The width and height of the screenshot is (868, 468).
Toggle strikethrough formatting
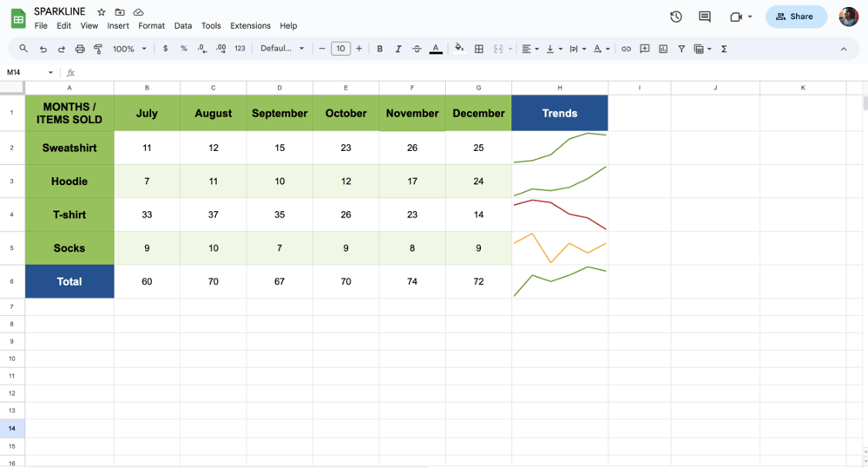tap(417, 49)
